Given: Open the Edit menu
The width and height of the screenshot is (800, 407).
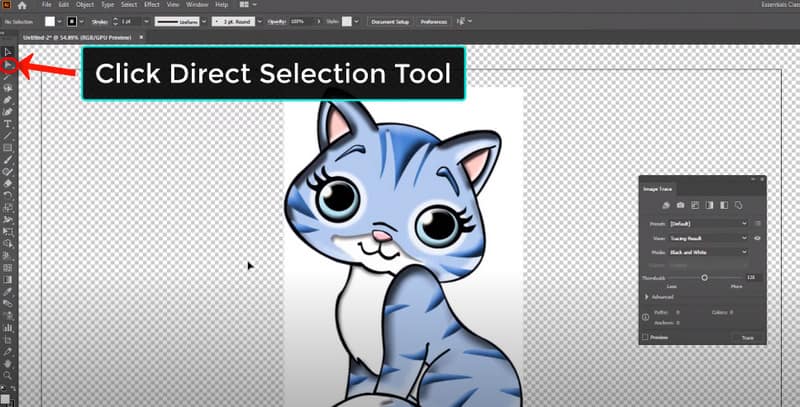Looking at the screenshot, I should [x=63, y=5].
